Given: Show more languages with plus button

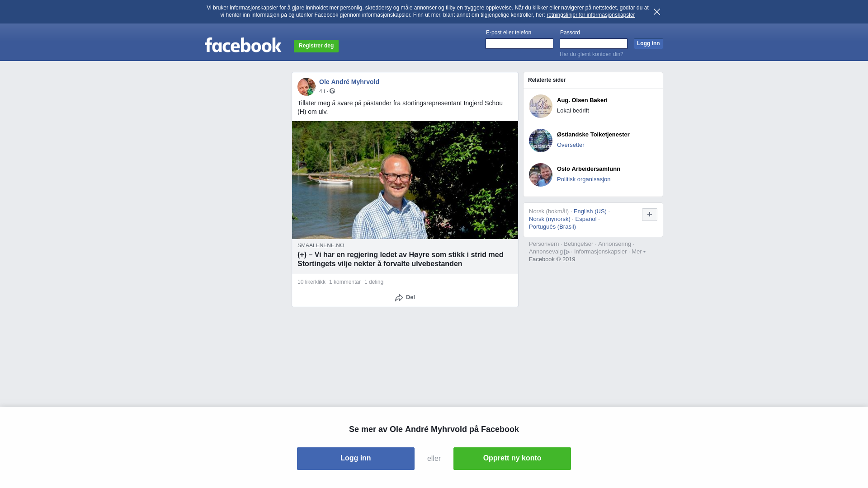Looking at the screenshot, I should pyautogui.click(x=650, y=215).
